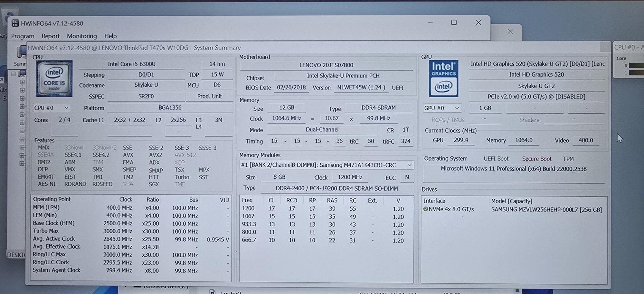Click Intel Skylake-U Premium PCH chipset field

[x=343, y=76]
